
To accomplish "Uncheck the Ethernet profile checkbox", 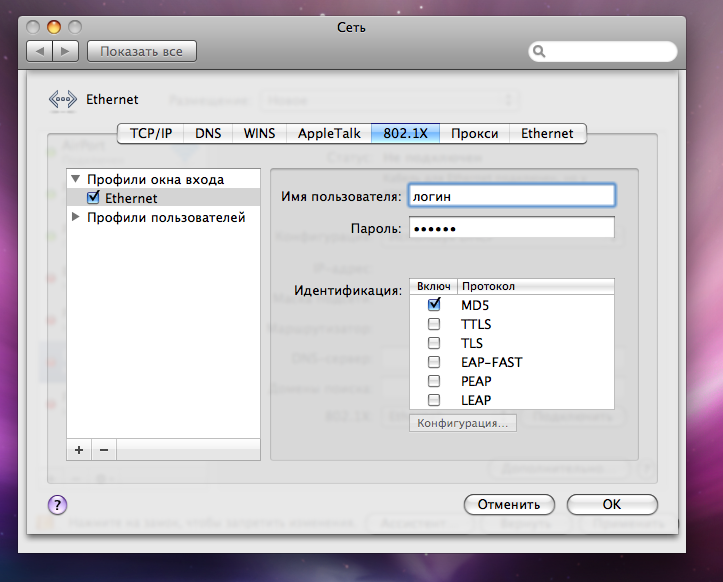I will 93,197.
